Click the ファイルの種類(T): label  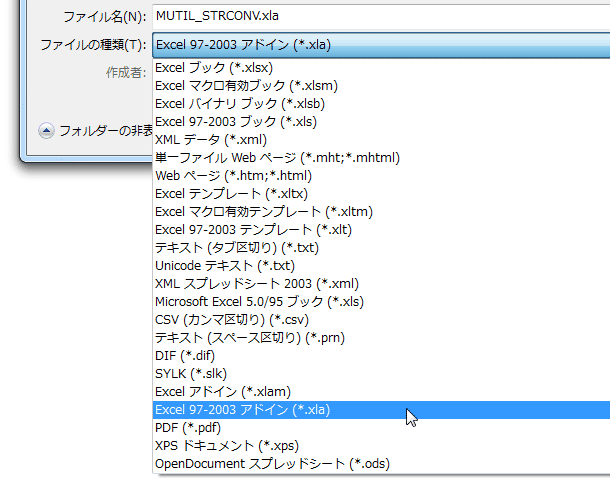pyautogui.click(x=93, y=45)
